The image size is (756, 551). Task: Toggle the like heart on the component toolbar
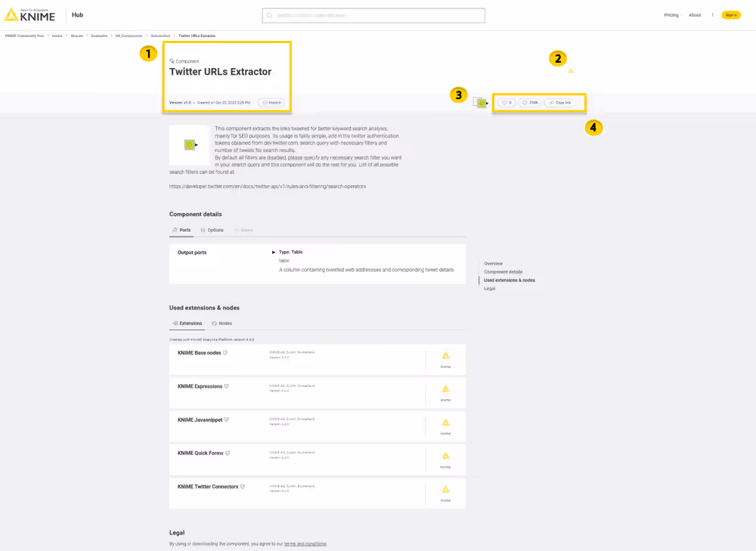[504, 102]
